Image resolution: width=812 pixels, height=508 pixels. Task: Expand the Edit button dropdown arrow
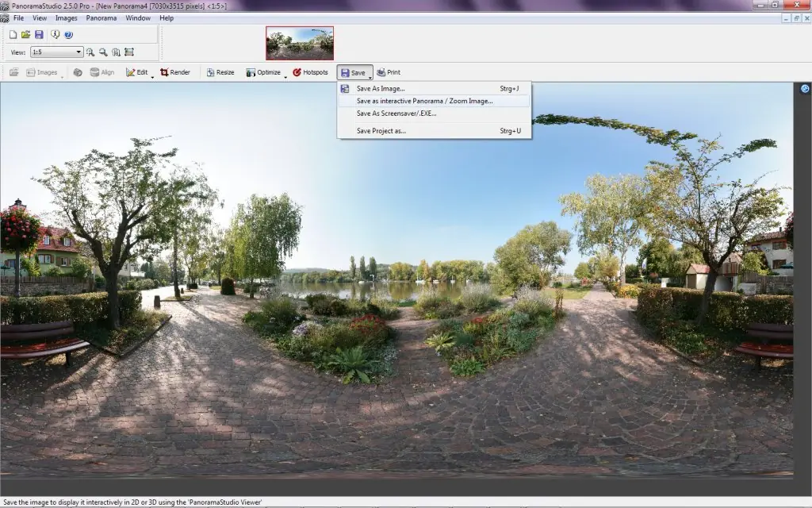(152, 77)
